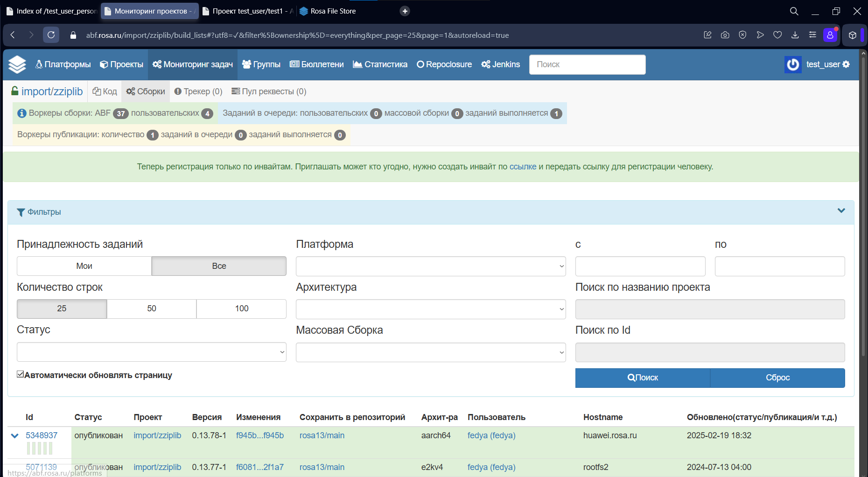The height and width of the screenshot is (477, 868).
Task: Click the green progress bars under build 5348937
Action: 40,449
